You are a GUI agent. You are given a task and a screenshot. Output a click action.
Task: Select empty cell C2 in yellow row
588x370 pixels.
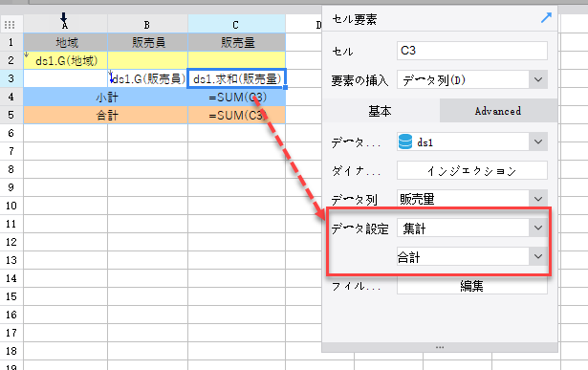click(236, 60)
